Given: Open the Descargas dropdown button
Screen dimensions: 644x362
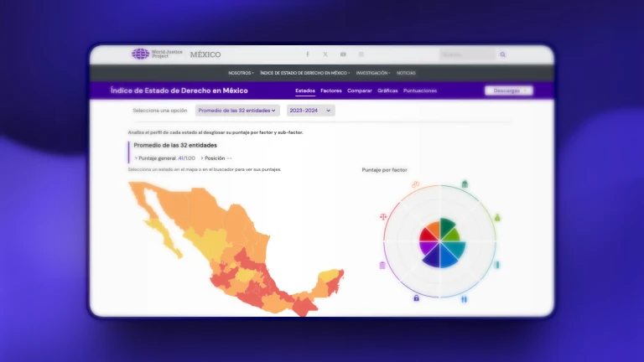Looking at the screenshot, I should pyautogui.click(x=509, y=90).
